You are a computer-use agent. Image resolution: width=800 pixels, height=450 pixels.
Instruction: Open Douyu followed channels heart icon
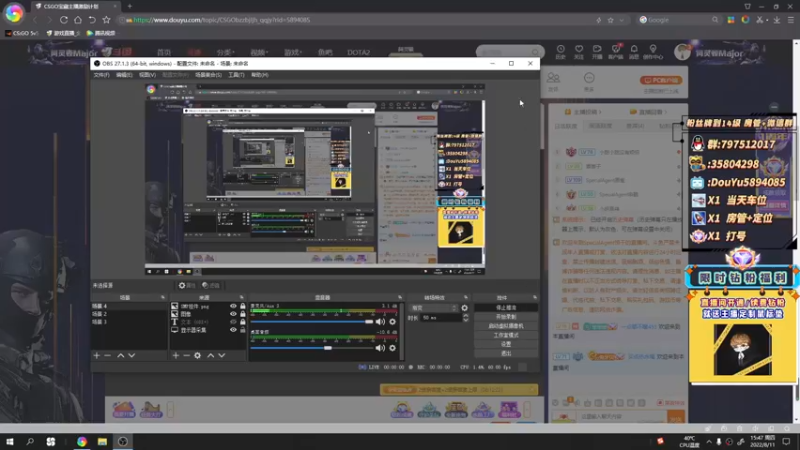tap(579, 52)
